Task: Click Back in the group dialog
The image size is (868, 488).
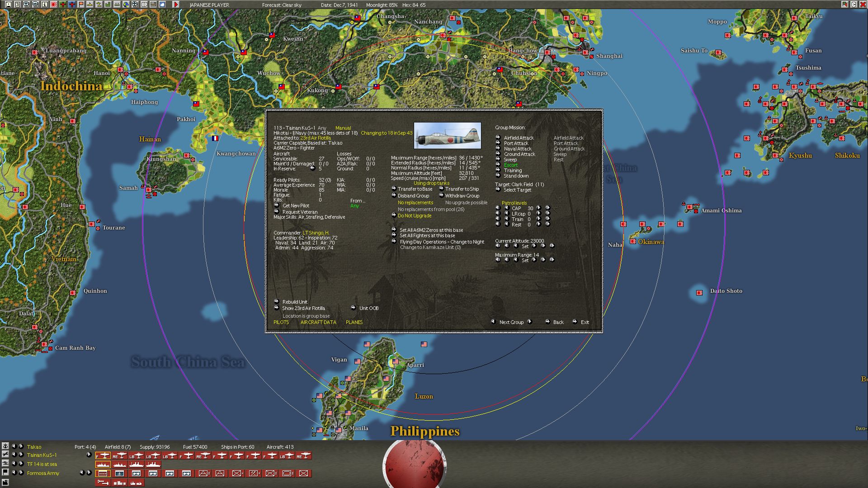Action: coord(558,322)
